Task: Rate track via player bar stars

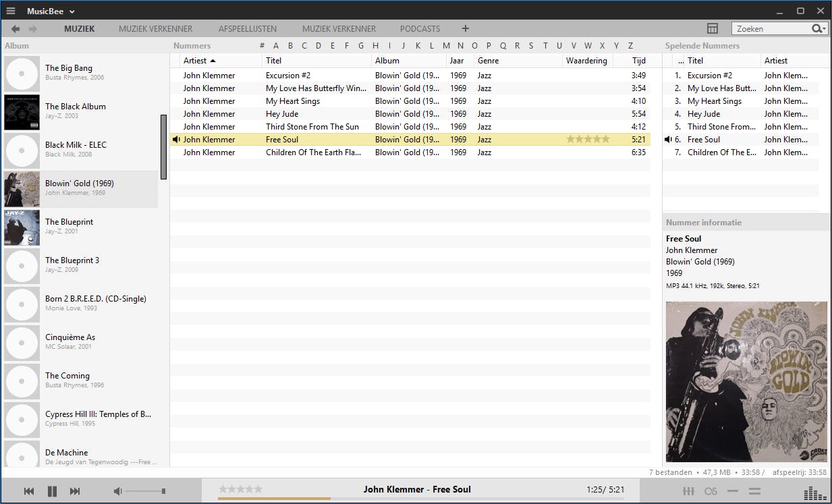Action: tap(240, 489)
